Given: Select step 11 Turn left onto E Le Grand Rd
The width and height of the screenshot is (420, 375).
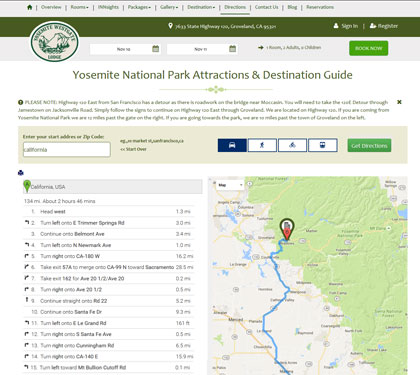Looking at the screenshot, I should 109,323.
